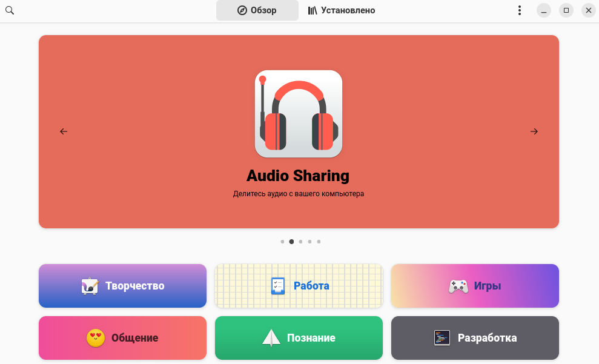Select the third carousel page dot
The width and height of the screenshot is (599, 364).
(300, 242)
